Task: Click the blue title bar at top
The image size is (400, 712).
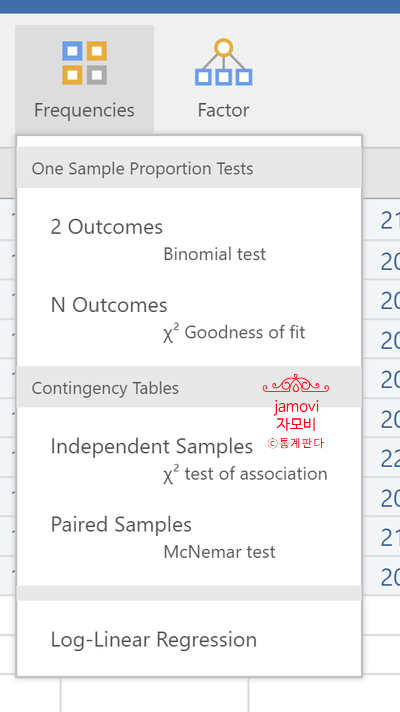Action: coord(200,6)
